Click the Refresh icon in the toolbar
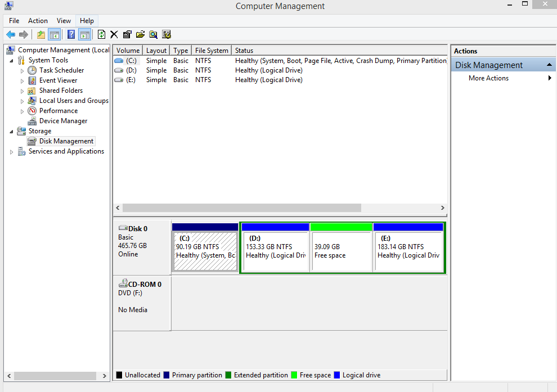Image resolution: width=557 pixels, height=392 pixels. click(x=101, y=34)
